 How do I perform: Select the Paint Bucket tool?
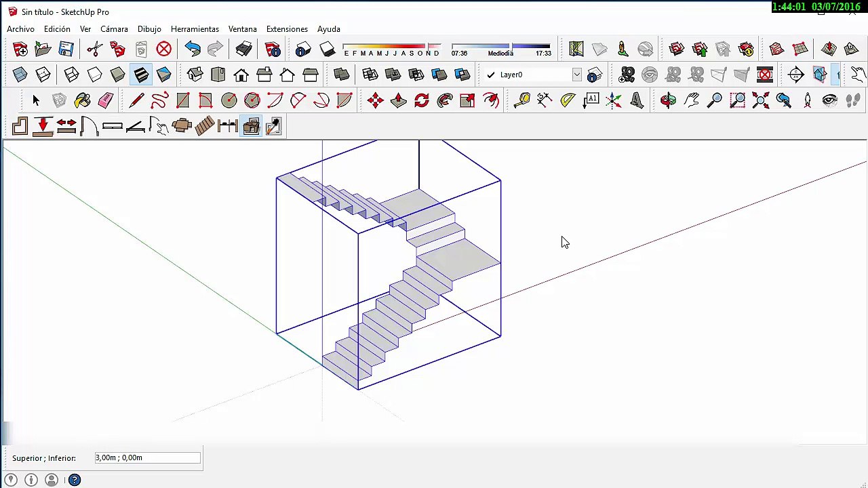click(82, 100)
